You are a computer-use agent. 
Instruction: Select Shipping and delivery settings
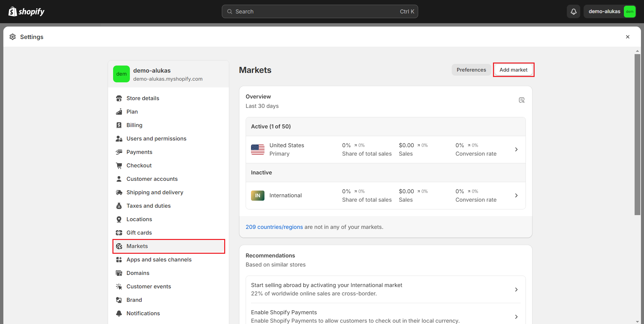155,193
